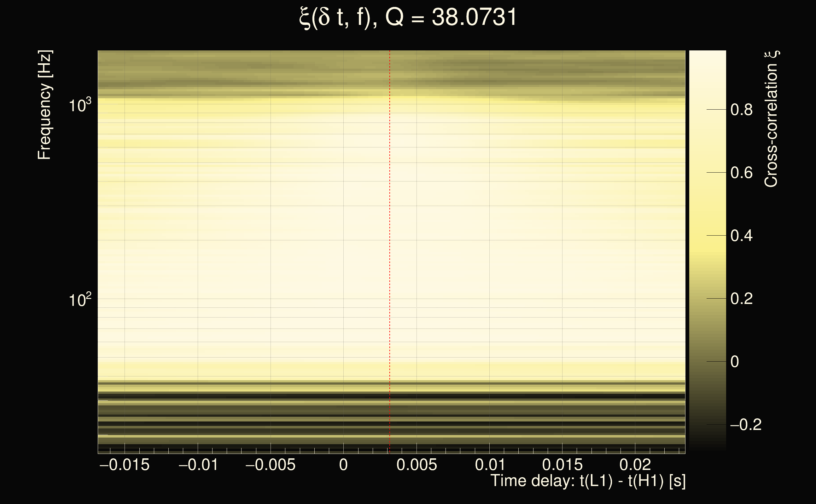Select the 0 value on the colorbar scale
The height and width of the screenshot is (504, 816).
pyautogui.click(x=735, y=362)
